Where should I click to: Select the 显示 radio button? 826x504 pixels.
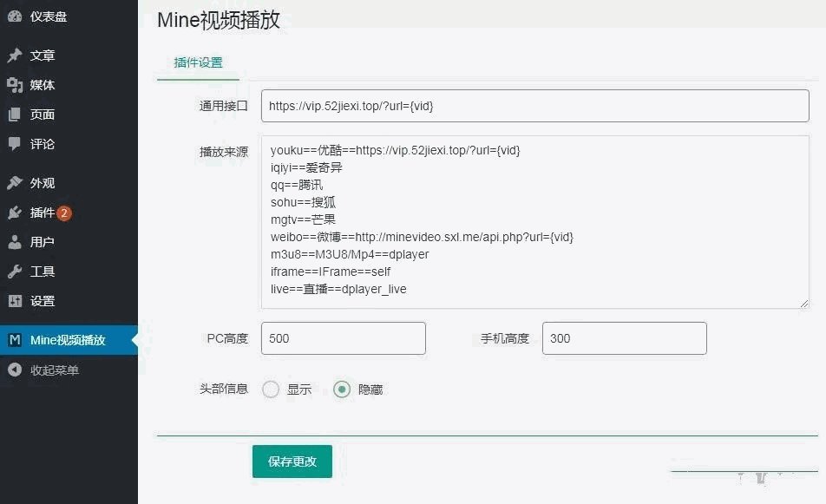point(271,389)
